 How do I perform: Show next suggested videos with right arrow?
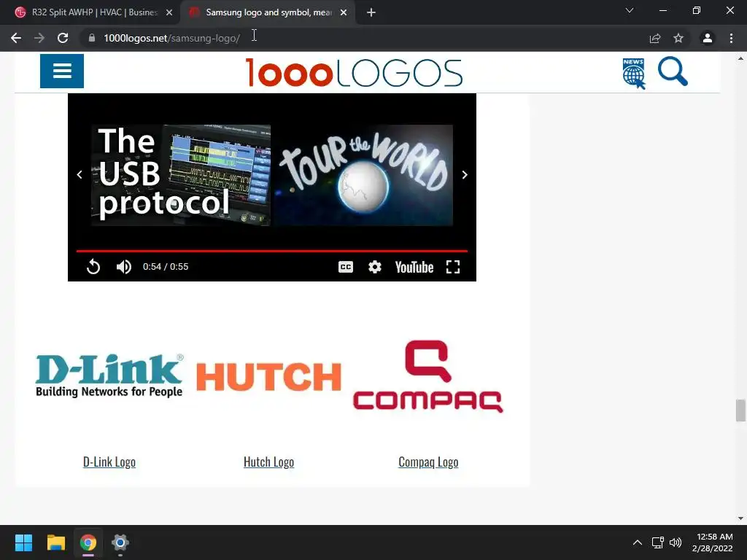tap(465, 175)
